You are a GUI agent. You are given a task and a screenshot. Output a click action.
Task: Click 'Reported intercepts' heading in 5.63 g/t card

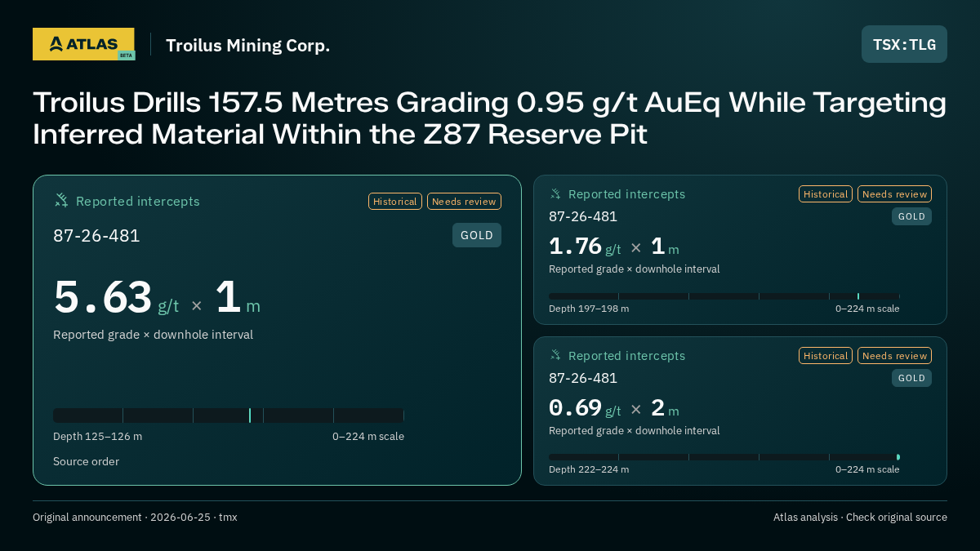[x=138, y=202]
